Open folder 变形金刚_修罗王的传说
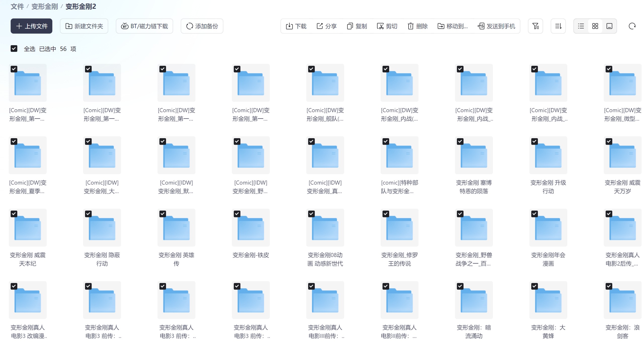Viewport: 644px width, 345px height. tap(399, 228)
